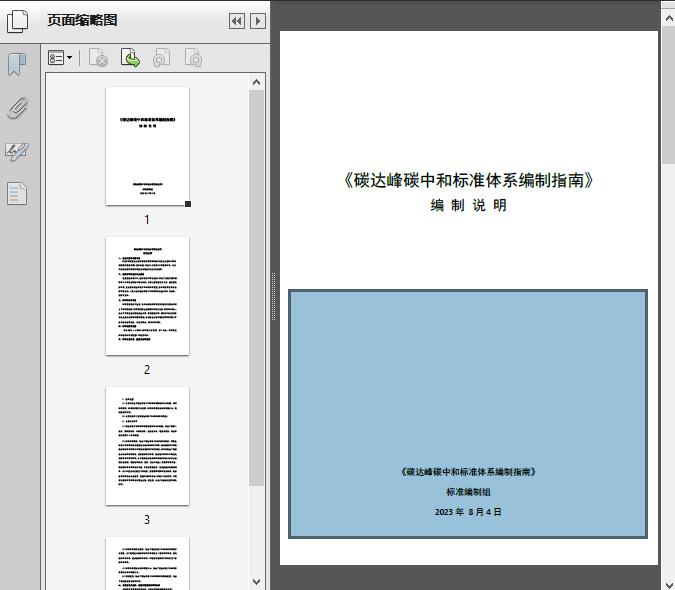Click the thumbnail pane scroll-up arrow
This screenshot has height=590, width=675.
click(x=257, y=82)
